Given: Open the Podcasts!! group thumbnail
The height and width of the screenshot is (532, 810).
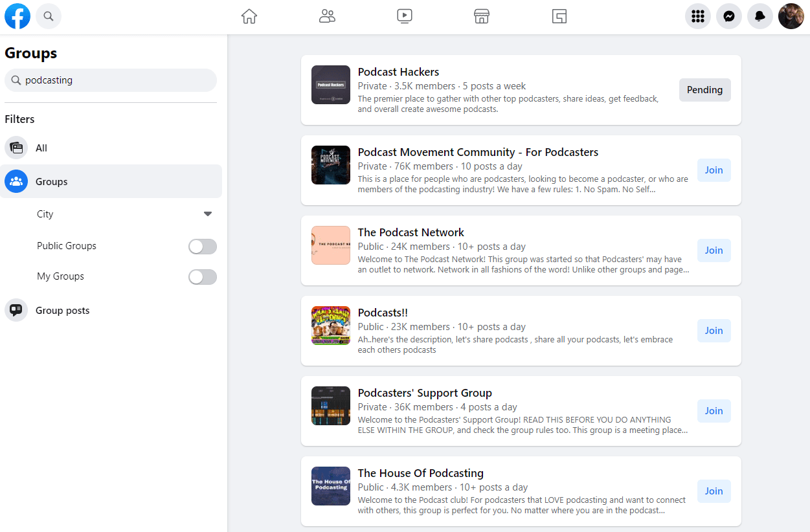Looking at the screenshot, I should coord(331,326).
